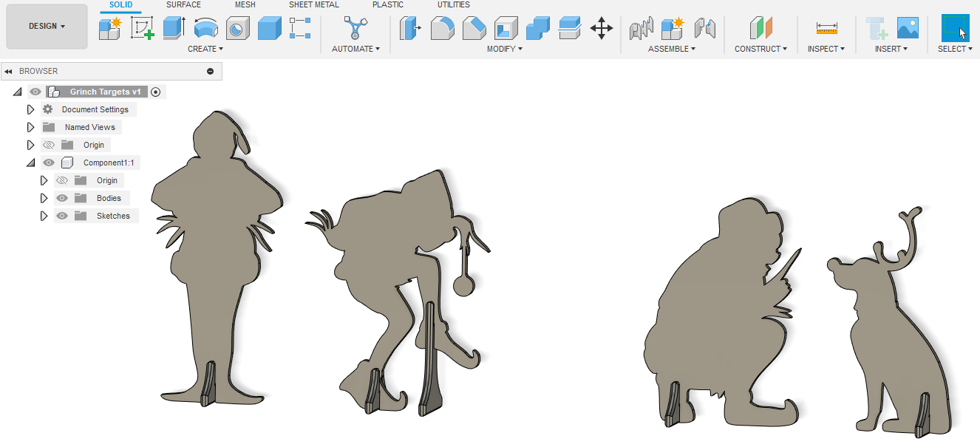Open the DESIGN workspace switcher
The width and height of the screenshot is (980, 447).
tap(47, 27)
